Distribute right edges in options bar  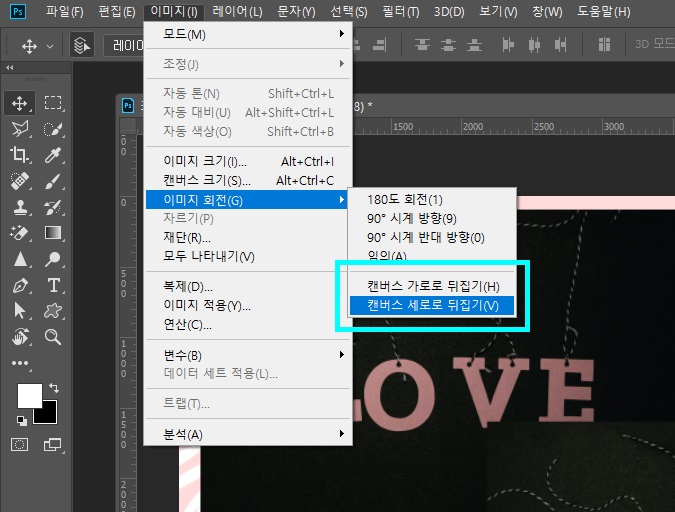[560, 45]
